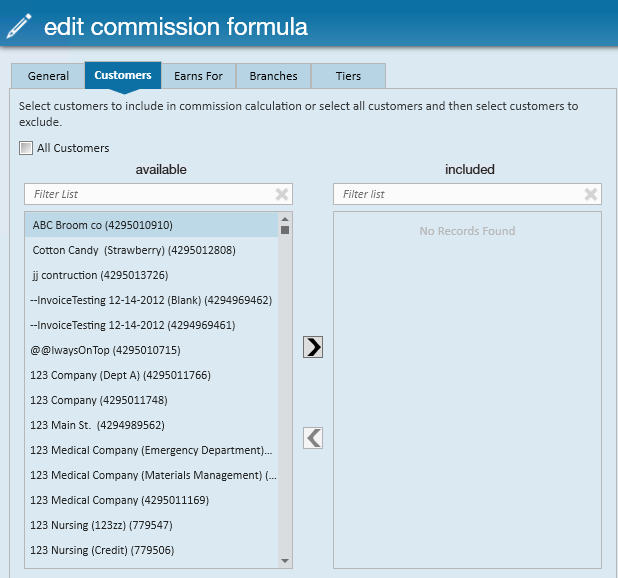Screen dimensions: 618x578
Task: Go to the Branches tab
Action: 273,76
